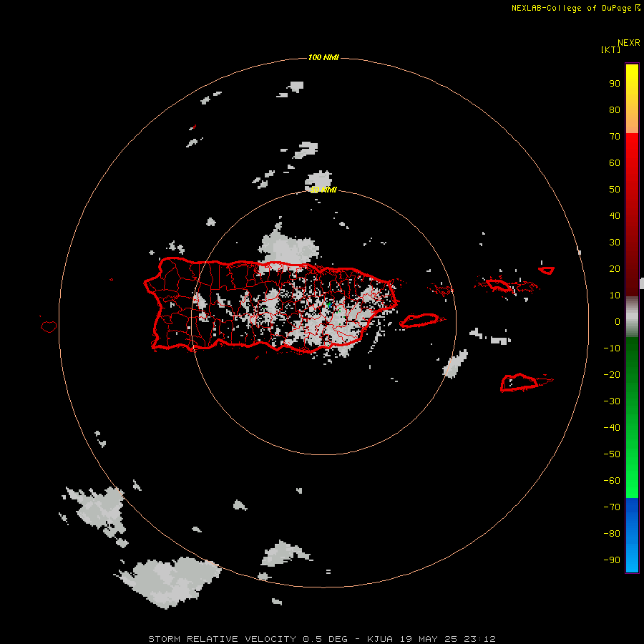Screen dimensions: 644x644
Task: Click the [KT] units label
Action: click(611, 49)
